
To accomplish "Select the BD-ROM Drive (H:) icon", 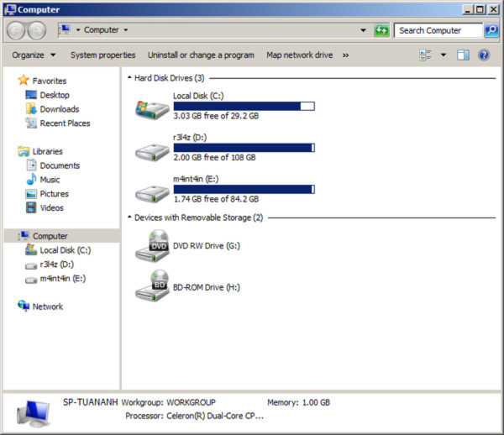I will point(152,286).
